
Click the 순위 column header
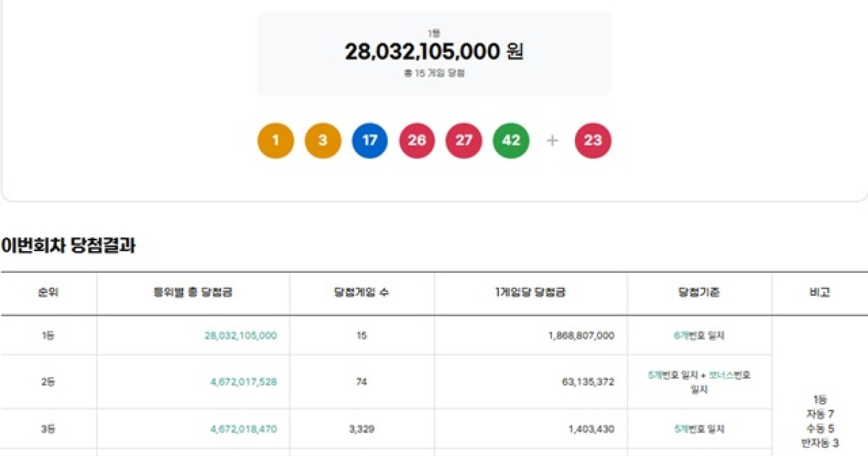point(47,291)
